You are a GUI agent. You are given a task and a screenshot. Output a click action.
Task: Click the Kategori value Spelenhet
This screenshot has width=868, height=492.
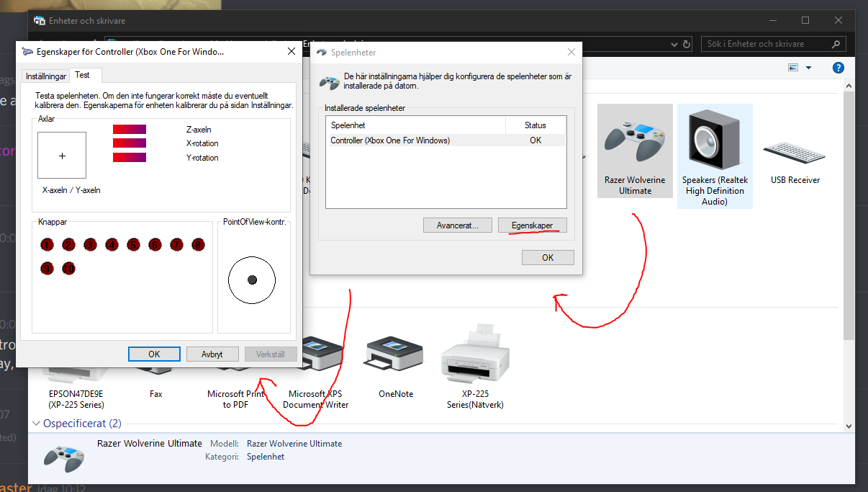266,457
